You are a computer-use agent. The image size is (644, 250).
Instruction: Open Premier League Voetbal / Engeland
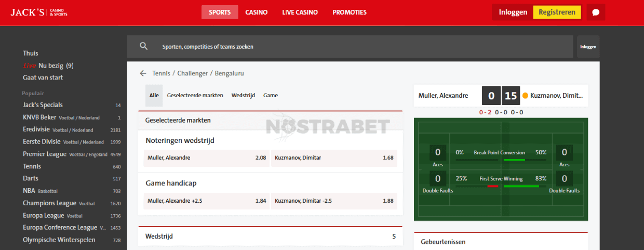[72, 154]
